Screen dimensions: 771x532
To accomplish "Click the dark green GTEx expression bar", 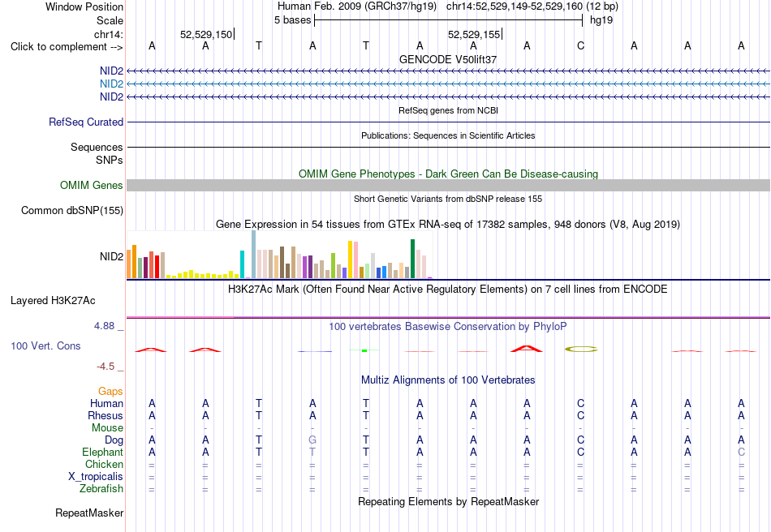I will coord(412,259).
